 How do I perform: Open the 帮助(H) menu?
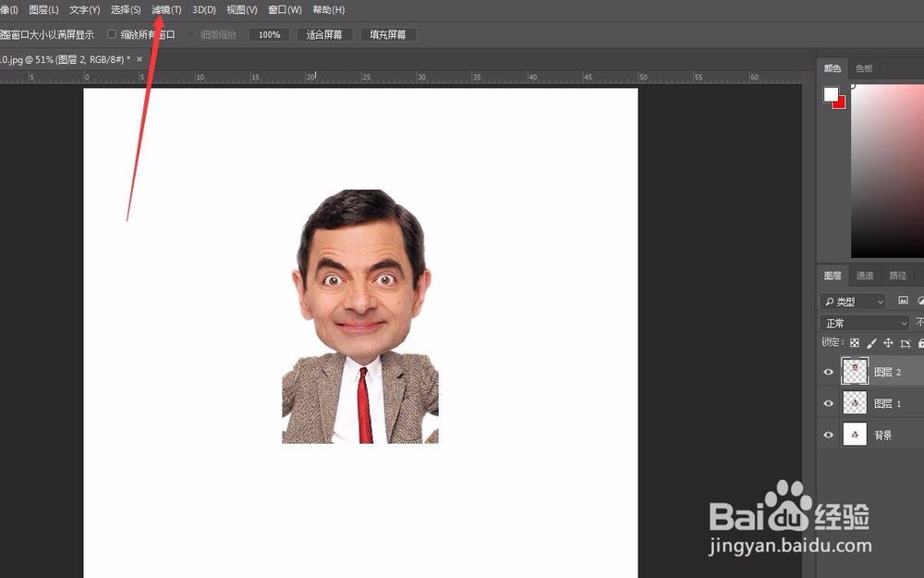tap(328, 10)
